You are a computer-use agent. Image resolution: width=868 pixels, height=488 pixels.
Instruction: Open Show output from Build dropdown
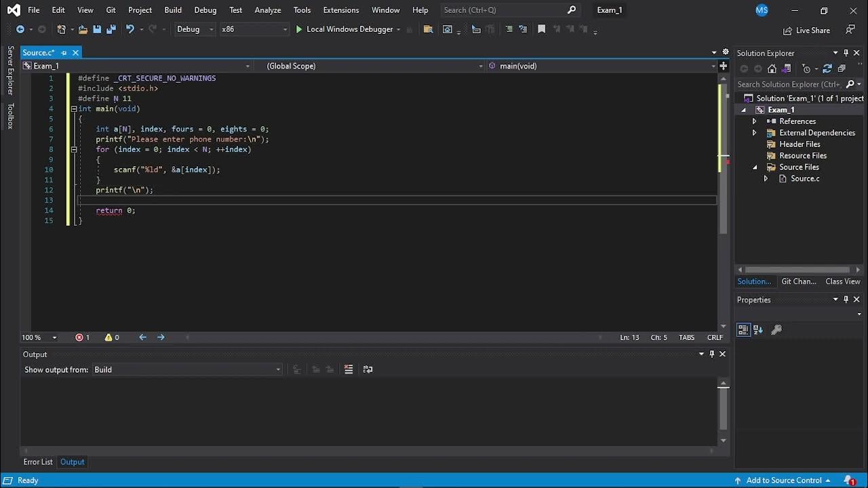tap(188, 369)
